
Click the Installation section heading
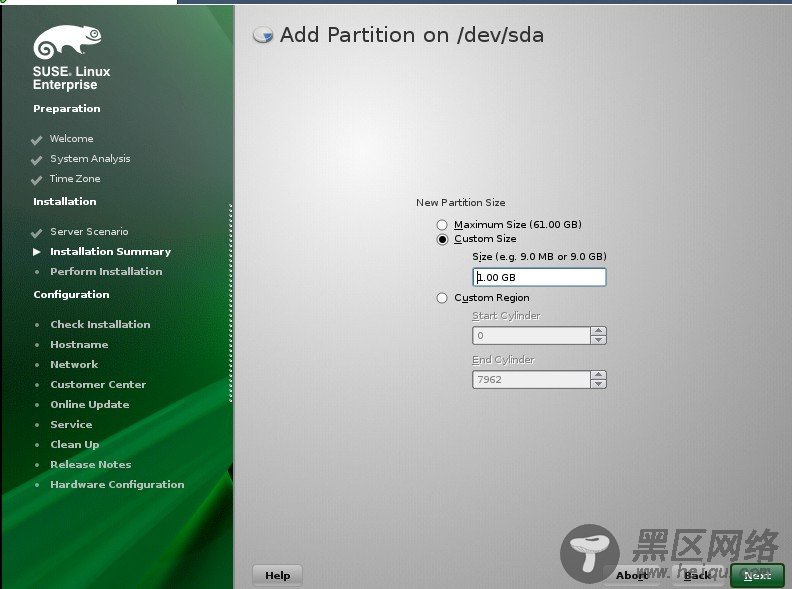[65, 202]
